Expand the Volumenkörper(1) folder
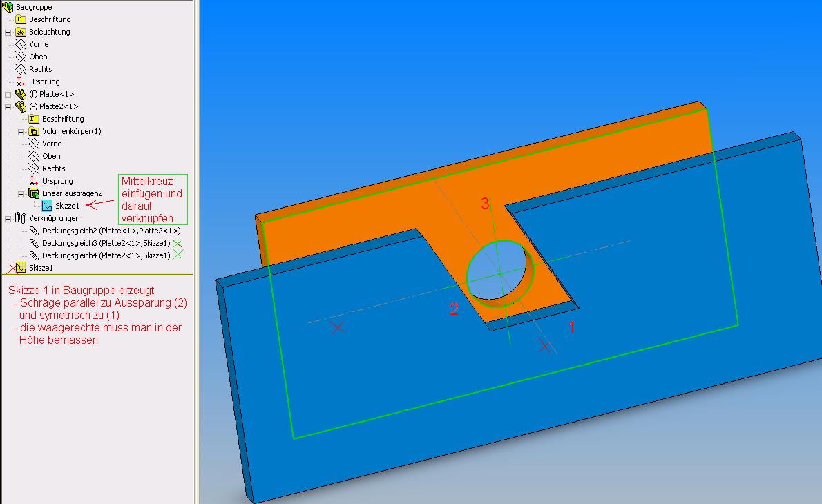This screenshot has width=822, height=504. pyautogui.click(x=21, y=132)
